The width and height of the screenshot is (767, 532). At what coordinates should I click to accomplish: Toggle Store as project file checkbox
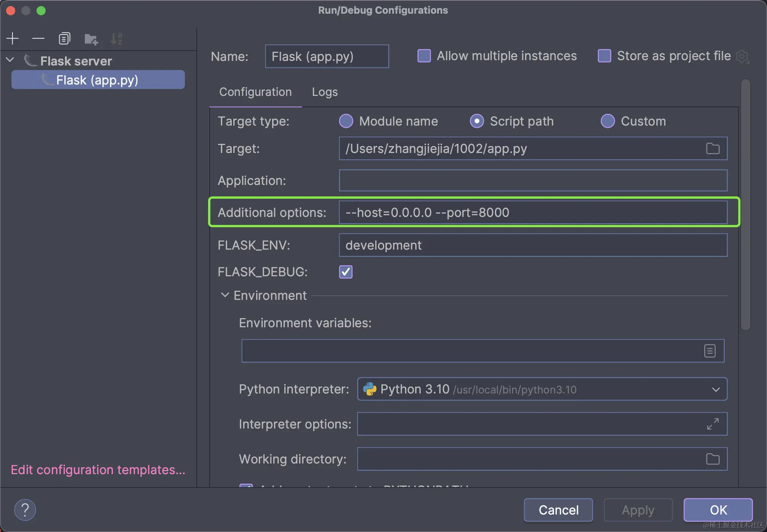tap(604, 56)
